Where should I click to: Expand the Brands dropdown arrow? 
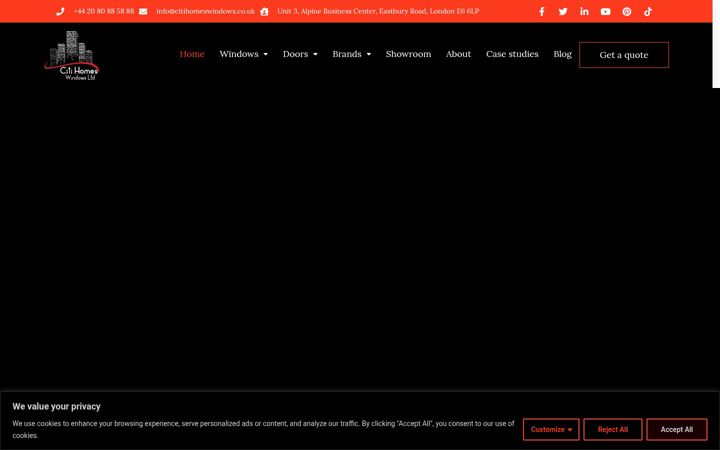(368, 55)
